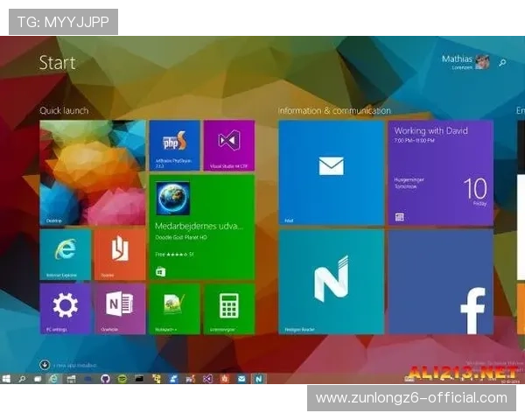Image resolution: width=525 pixels, height=420 pixels.
Task: Open the calculator tile
Action: [228, 308]
